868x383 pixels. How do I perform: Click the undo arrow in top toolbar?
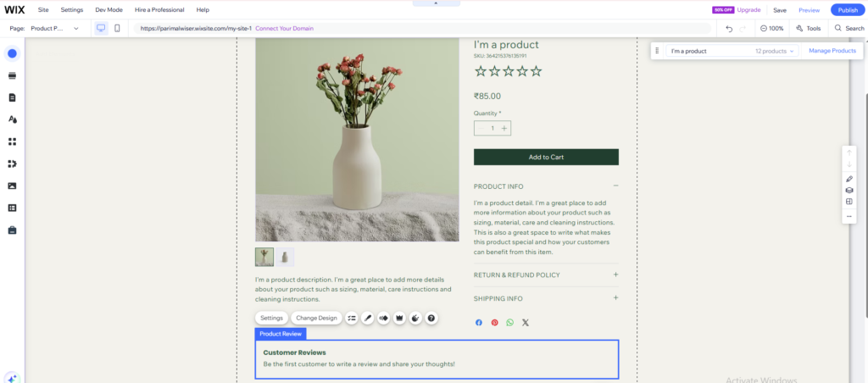729,28
